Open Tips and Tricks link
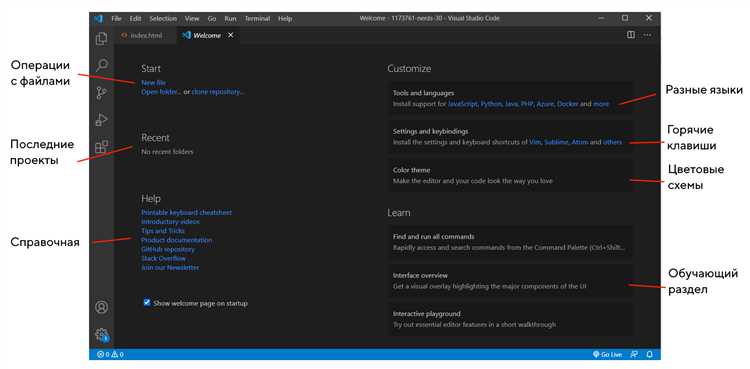Screen dimensions: 750x369 [x=163, y=231]
